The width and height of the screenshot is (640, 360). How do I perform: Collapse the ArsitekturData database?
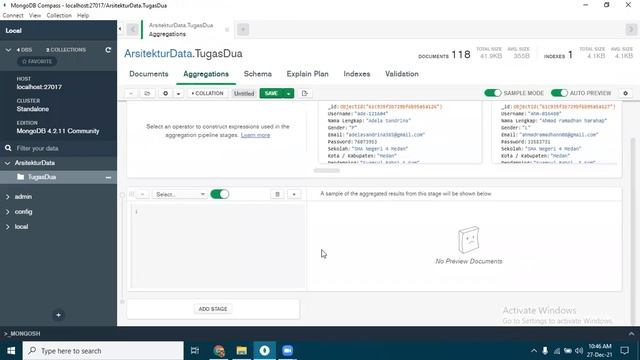click(7, 163)
